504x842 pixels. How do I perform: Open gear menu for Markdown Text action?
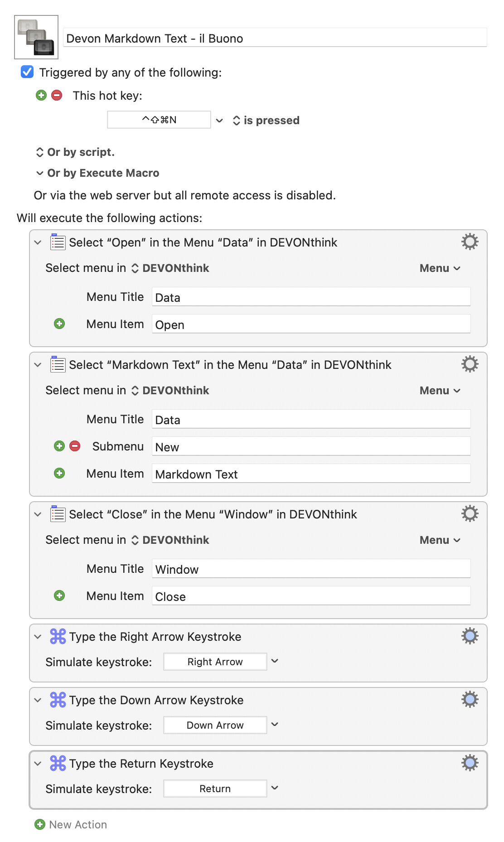[470, 364]
